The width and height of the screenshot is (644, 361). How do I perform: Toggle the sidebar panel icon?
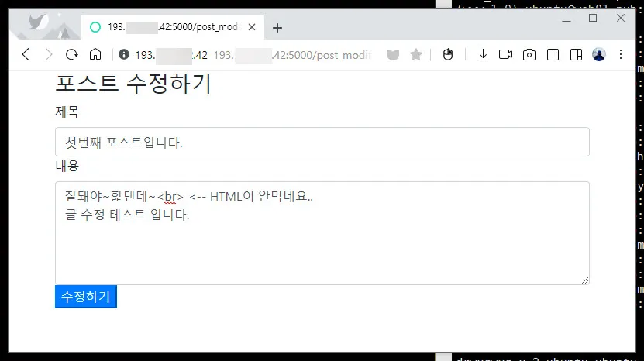coord(576,54)
